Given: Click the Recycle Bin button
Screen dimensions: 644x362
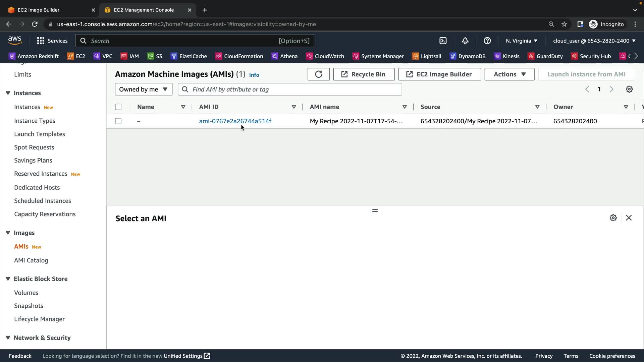Looking at the screenshot, I should tap(364, 74).
